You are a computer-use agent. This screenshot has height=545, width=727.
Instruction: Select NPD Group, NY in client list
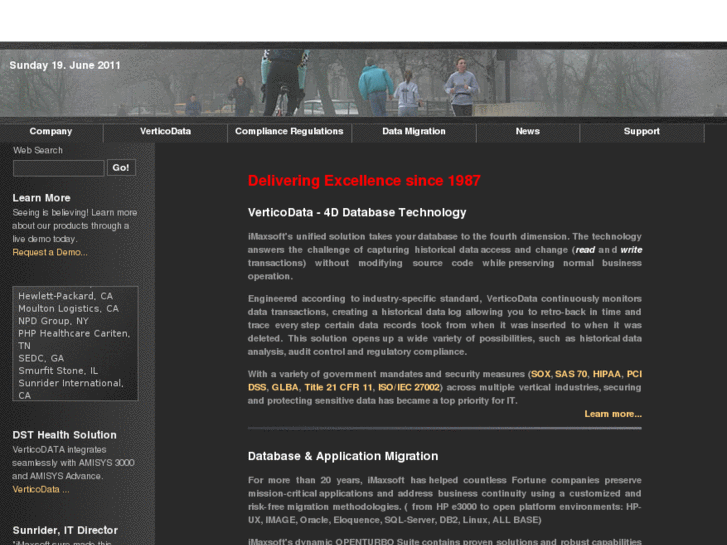point(53,321)
